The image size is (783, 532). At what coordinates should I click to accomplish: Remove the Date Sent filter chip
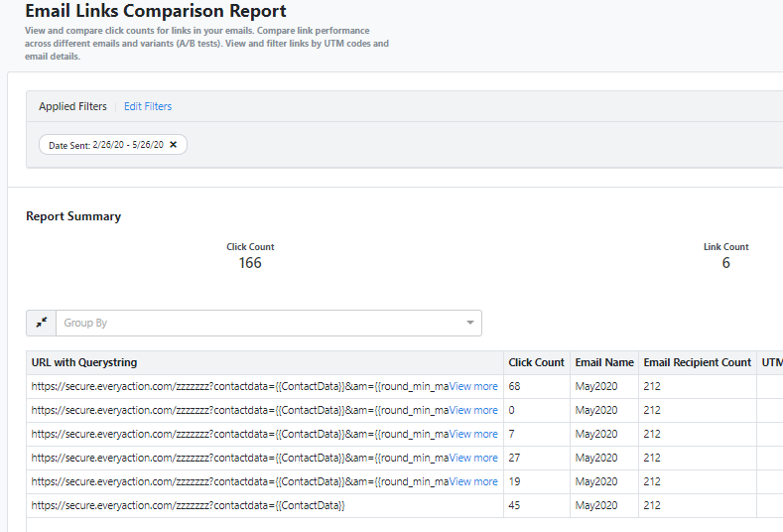pos(174,144)
